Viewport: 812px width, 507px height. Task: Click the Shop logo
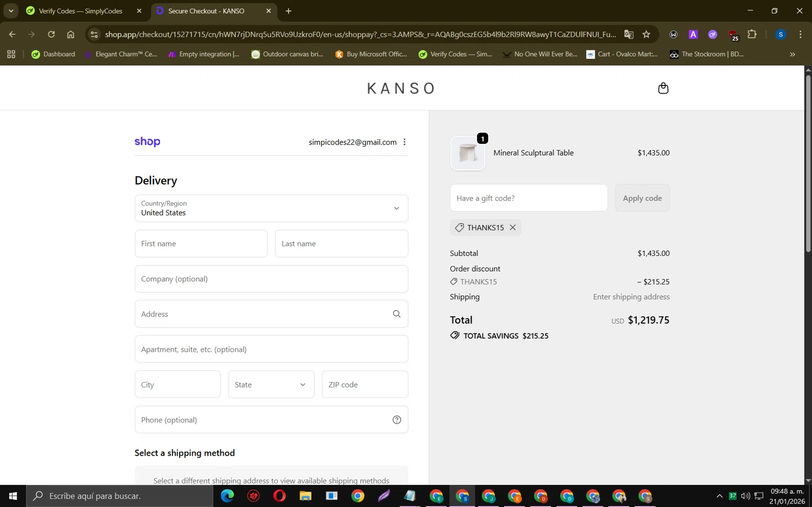(x=147, y=142)
